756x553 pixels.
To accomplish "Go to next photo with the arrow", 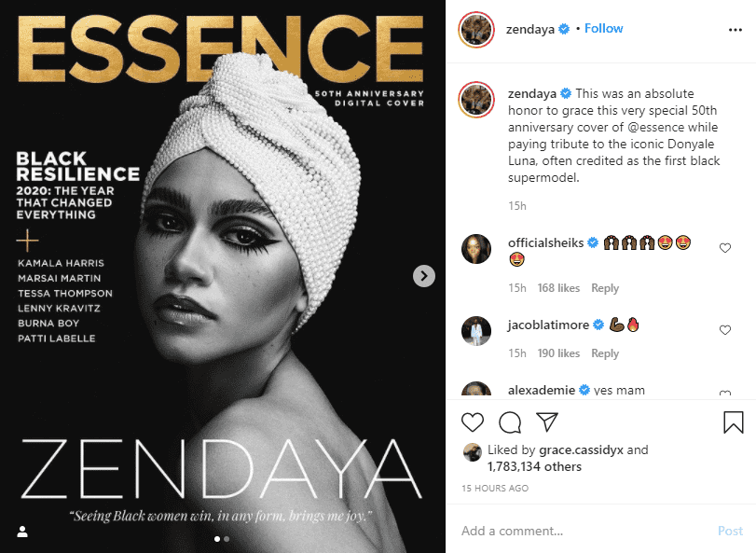I will (x=424, y=276).
